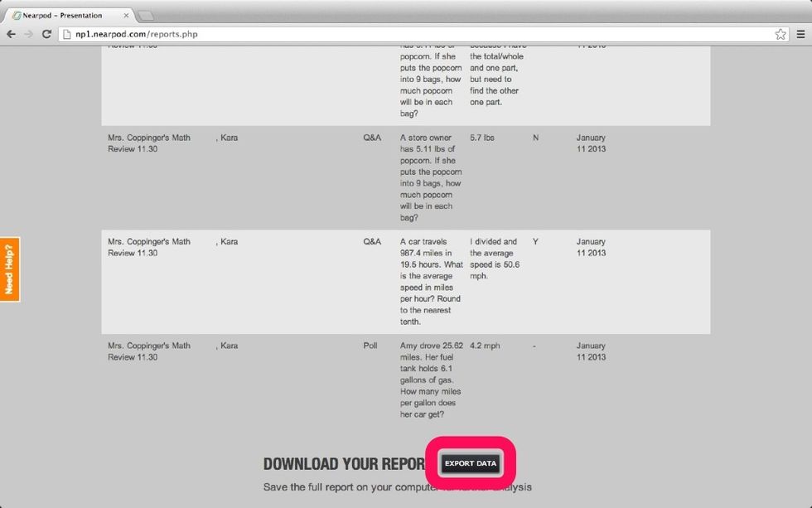
Task: Open the Chrome menu with the hamburger icon
Action: point(800,34)
